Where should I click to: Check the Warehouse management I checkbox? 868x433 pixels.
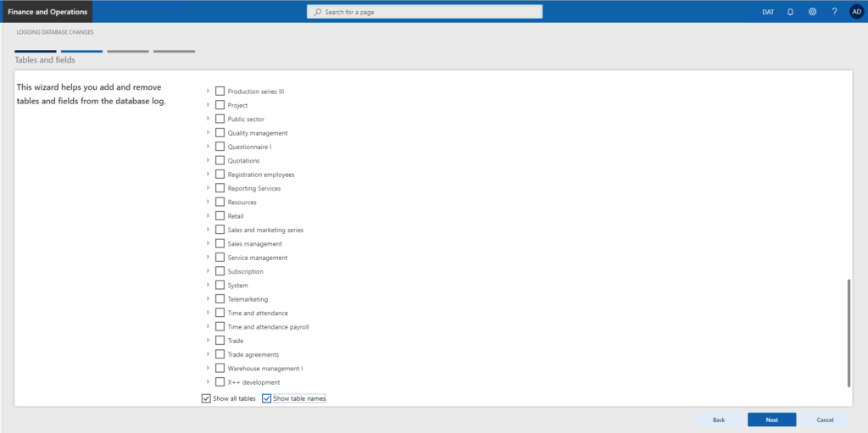pos(220,369)
